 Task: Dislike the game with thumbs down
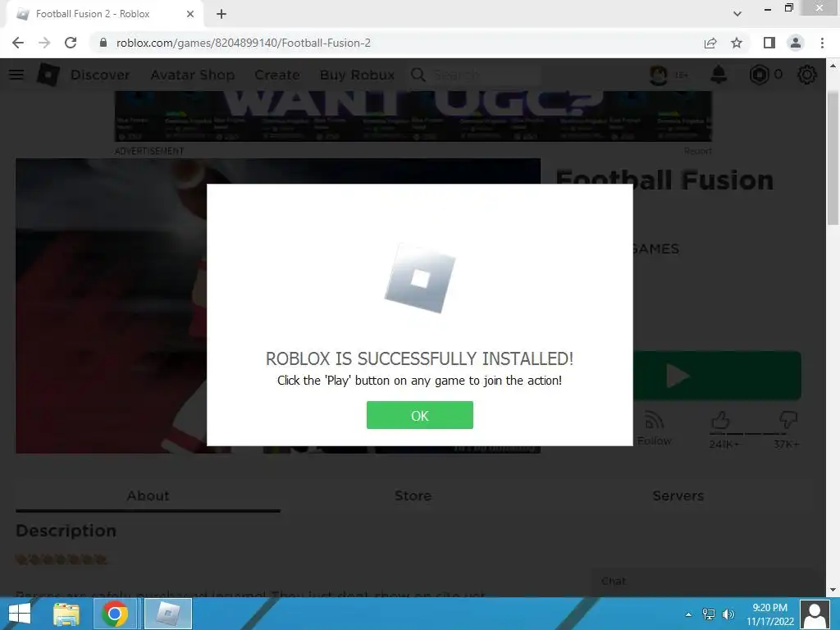(x=788, y=421)
